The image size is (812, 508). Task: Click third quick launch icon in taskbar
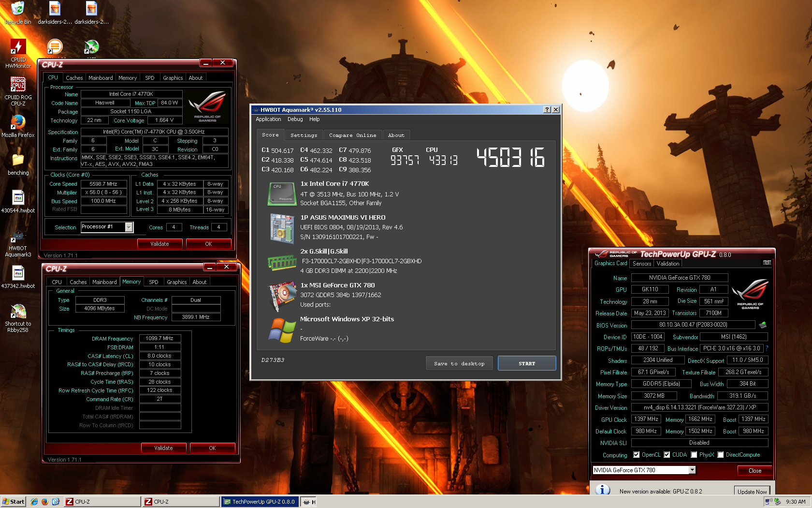pos(56,502)
